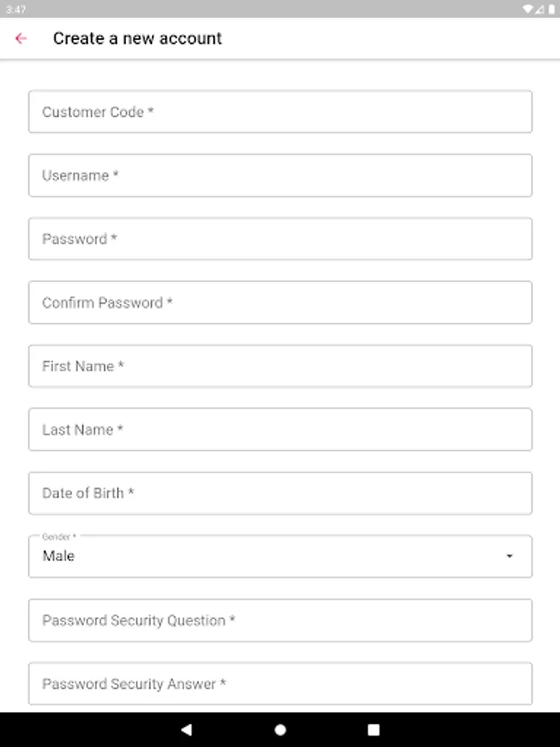Screen dimensions: 560x747
Task: Tap the cellular signal status icon
Action: (539, 9)
